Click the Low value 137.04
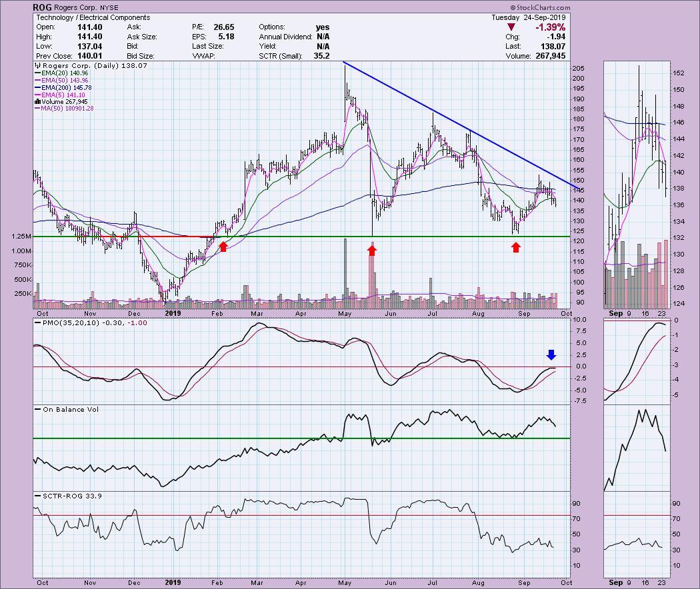This screenshot has width=700, height=589. [90, 47]
